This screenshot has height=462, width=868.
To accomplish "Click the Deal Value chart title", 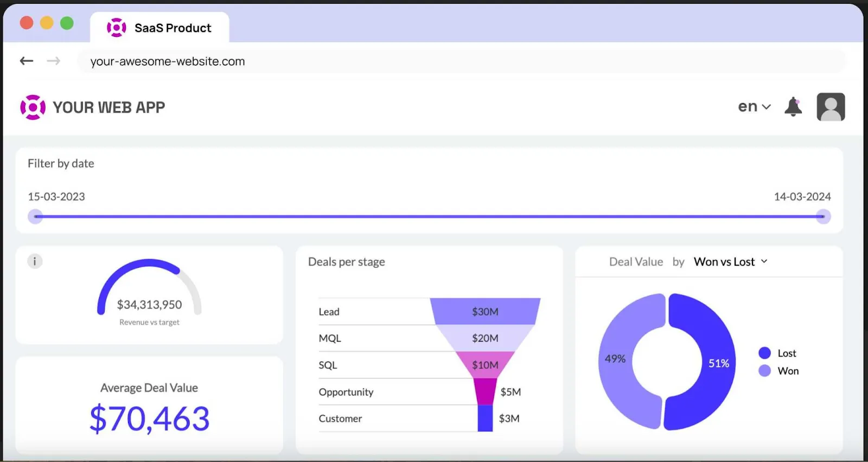I will (636, 262).
